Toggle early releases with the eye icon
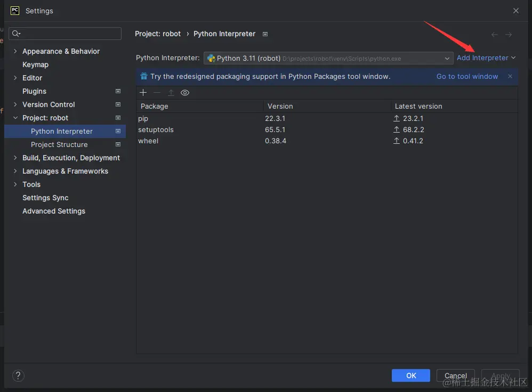 [185, 92]
